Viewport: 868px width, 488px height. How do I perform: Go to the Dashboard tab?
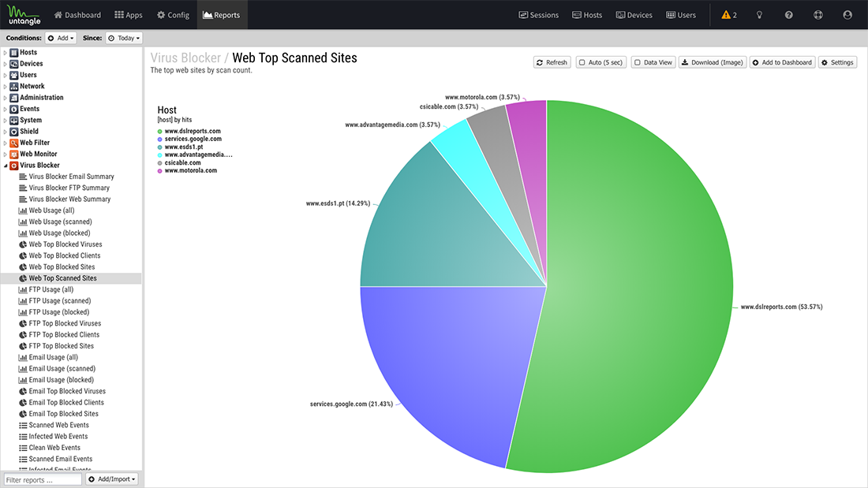[77, 15]
